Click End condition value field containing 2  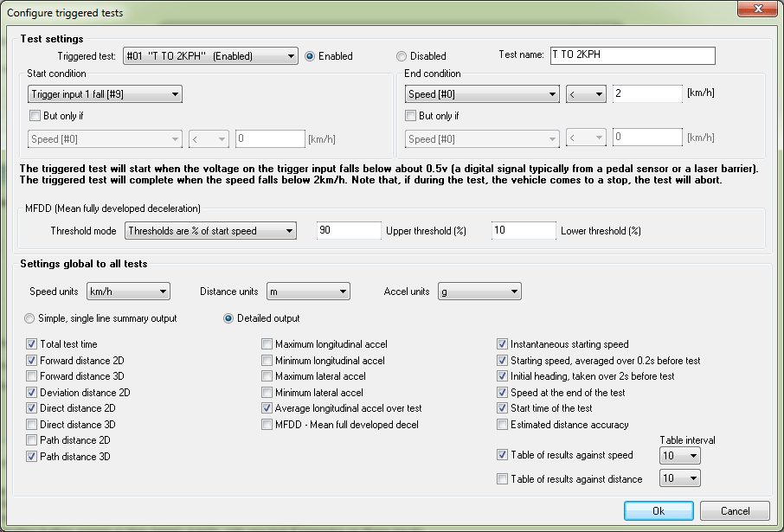647,93
